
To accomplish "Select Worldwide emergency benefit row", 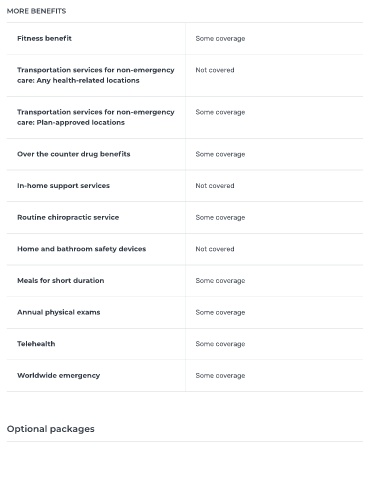I will (184, 375).
